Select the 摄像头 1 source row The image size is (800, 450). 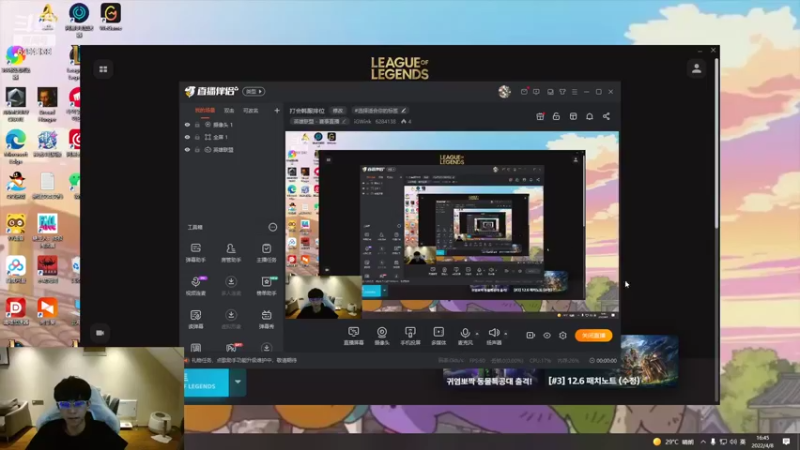232,124
